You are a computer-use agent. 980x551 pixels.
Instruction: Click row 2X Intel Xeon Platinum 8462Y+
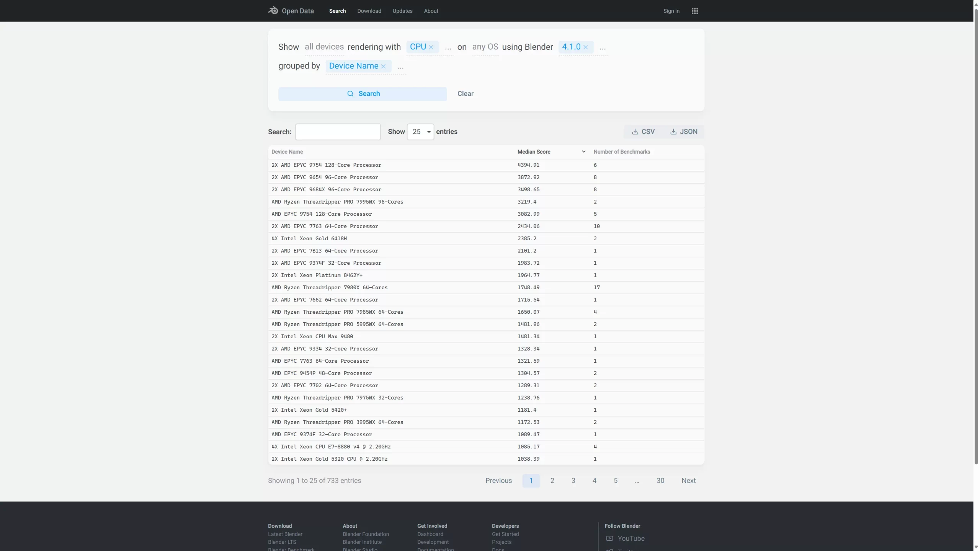(x=486, y=275)
